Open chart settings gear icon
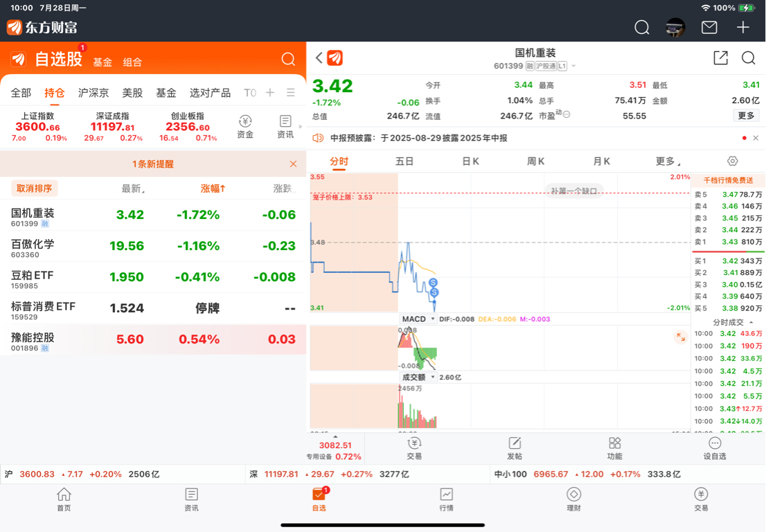Screen dimensions: 766x532 732,161
